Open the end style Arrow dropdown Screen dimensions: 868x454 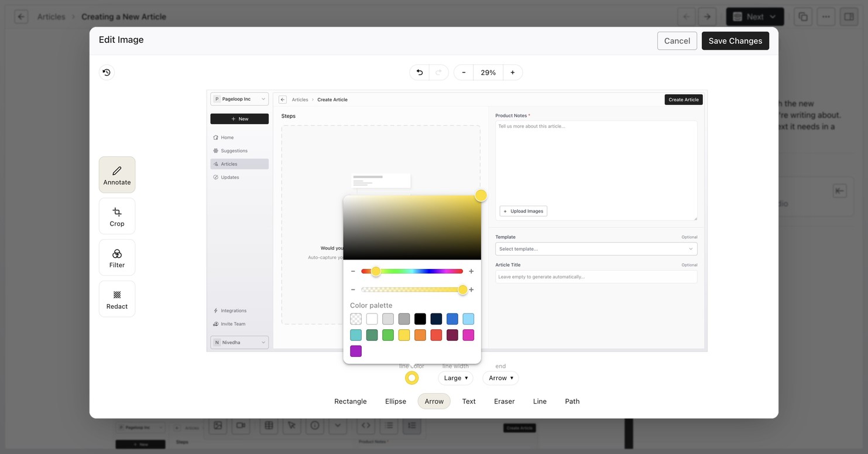(500, 378)
